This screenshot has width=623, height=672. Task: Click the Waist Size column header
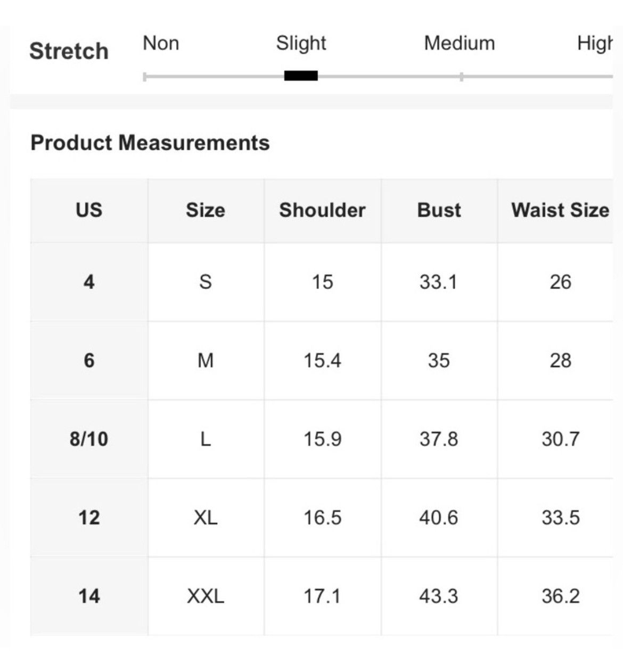560,210
